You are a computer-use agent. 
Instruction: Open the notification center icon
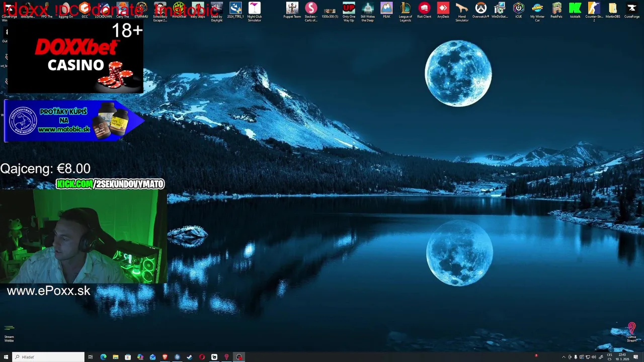636,357
